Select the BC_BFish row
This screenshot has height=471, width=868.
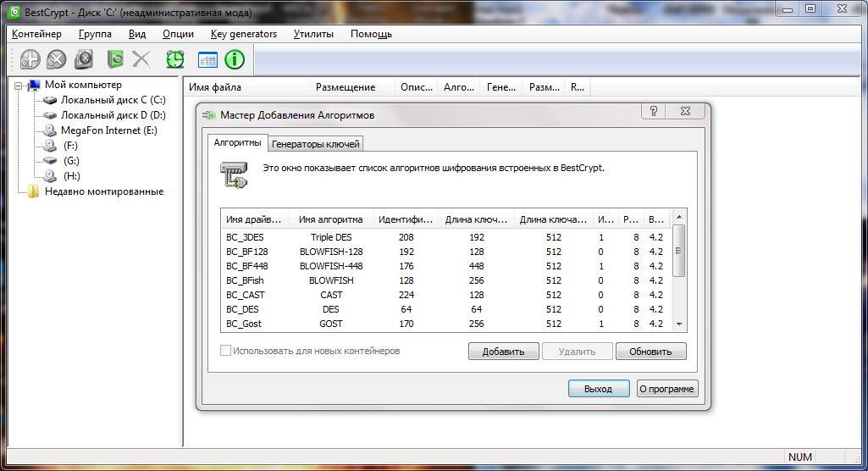[x=446, y=280]
